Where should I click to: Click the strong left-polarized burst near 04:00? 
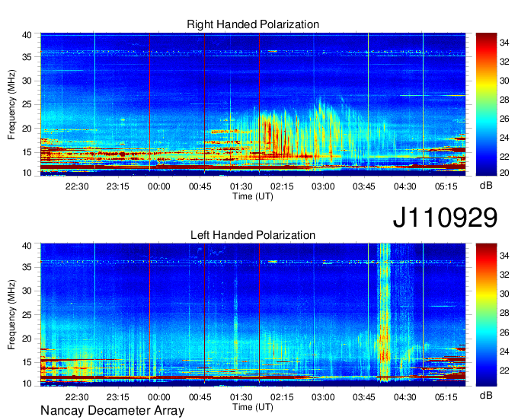point(384,313)
